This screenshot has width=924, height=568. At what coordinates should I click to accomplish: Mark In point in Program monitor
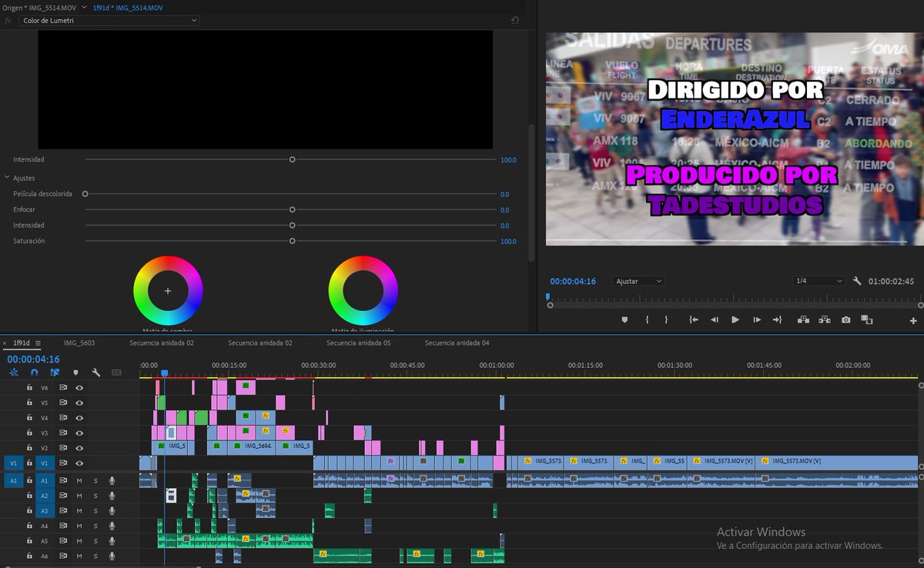[x=647, y=319]
